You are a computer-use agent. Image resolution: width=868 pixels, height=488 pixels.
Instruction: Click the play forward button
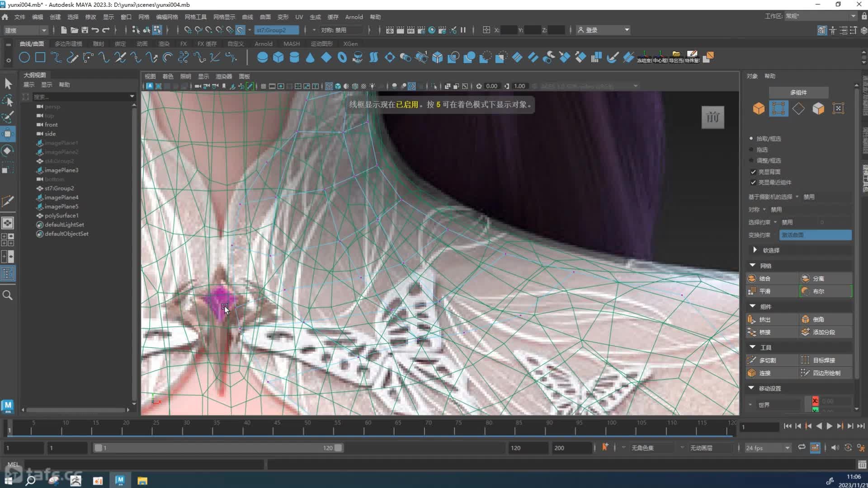[829, 426]
